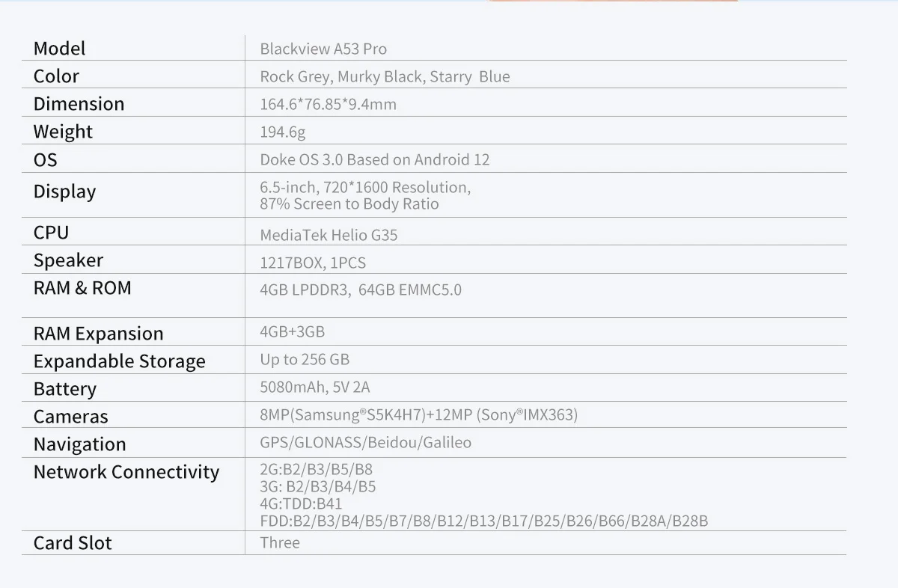Click the 5080mAh, 5V 2A battery value
The width and height of the screenshot is (898, 588).
pyautogui.click(x=315, y=388)
